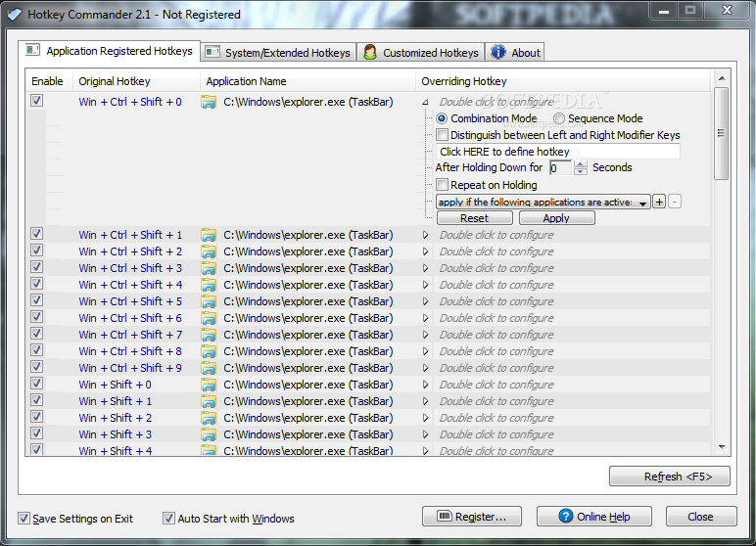Click the Overriding Hotkey column header
Viewport: 756px width, 546px height.
point(563,81)
